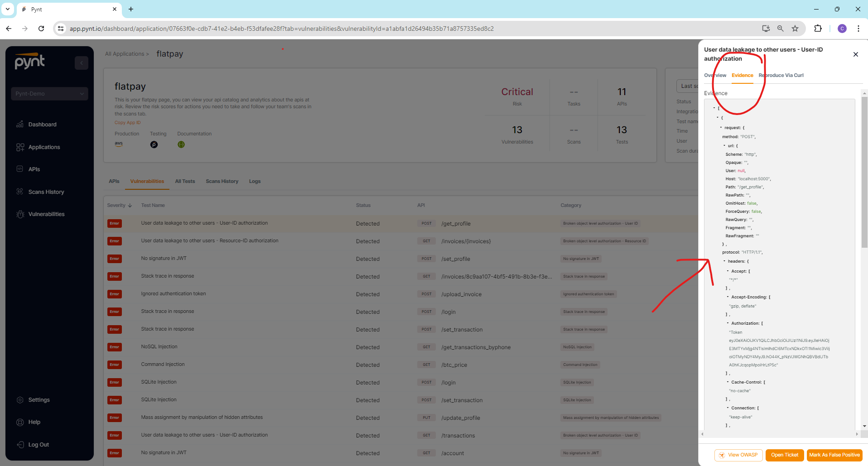
Task: Click the Documentation icon
Action: 181,144
